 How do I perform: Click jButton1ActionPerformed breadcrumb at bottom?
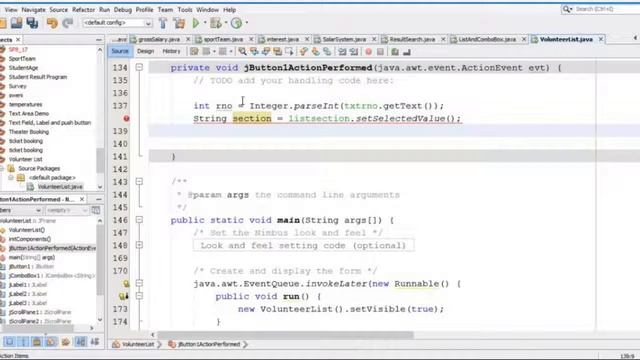pos(209,344)
